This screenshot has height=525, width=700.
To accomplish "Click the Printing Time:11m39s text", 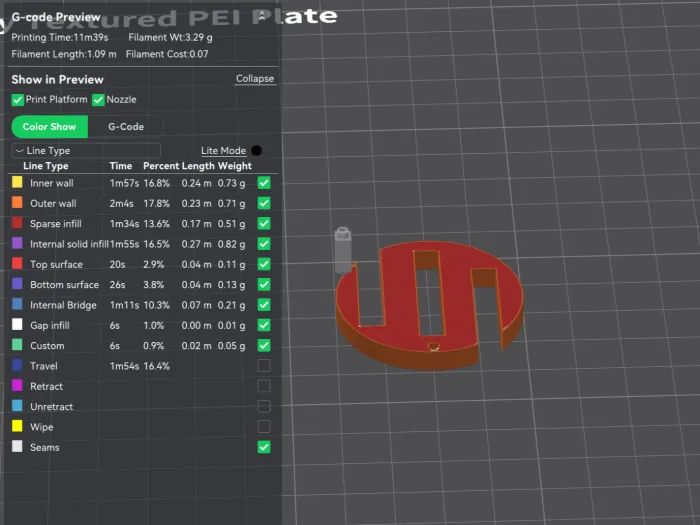I will (x=60, y=38).
